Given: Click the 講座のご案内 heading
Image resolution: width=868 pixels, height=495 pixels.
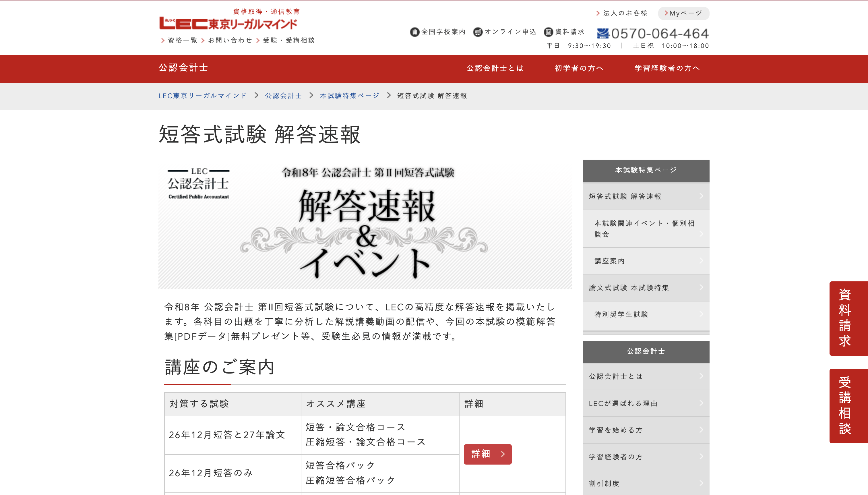Looking at the screenshot, I should 220,368.
